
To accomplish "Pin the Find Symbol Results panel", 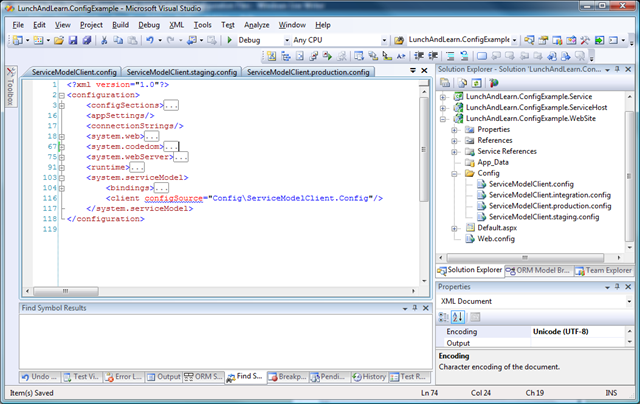I will (x=415, y=308).
